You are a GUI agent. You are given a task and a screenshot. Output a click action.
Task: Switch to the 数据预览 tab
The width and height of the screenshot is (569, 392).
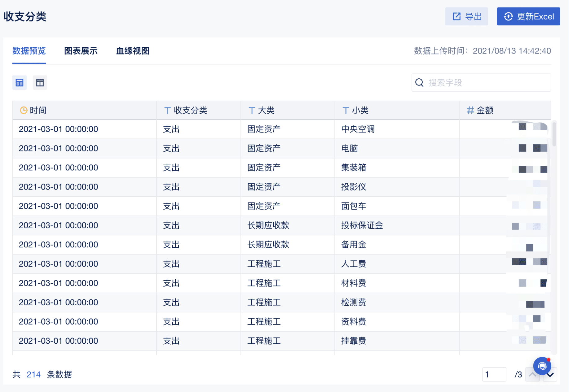29,51
